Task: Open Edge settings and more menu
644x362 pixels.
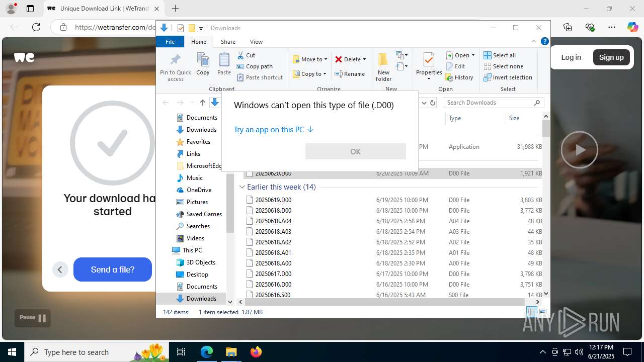Action: 612,27
